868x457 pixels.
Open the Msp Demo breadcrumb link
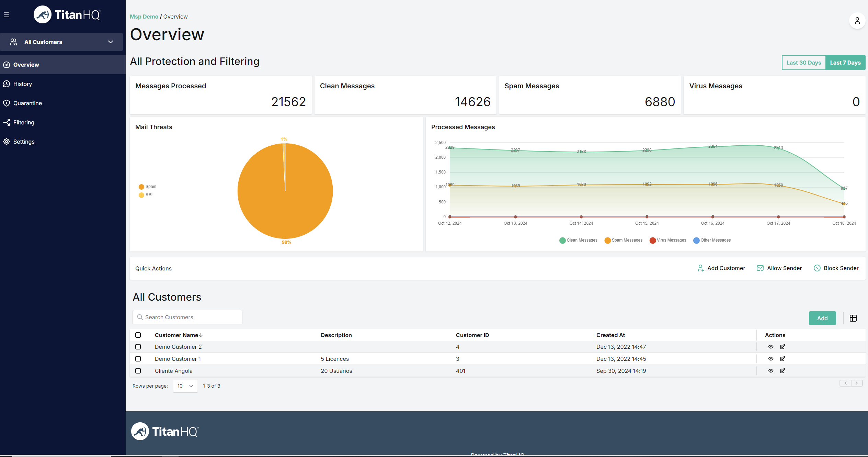(144, 16)
